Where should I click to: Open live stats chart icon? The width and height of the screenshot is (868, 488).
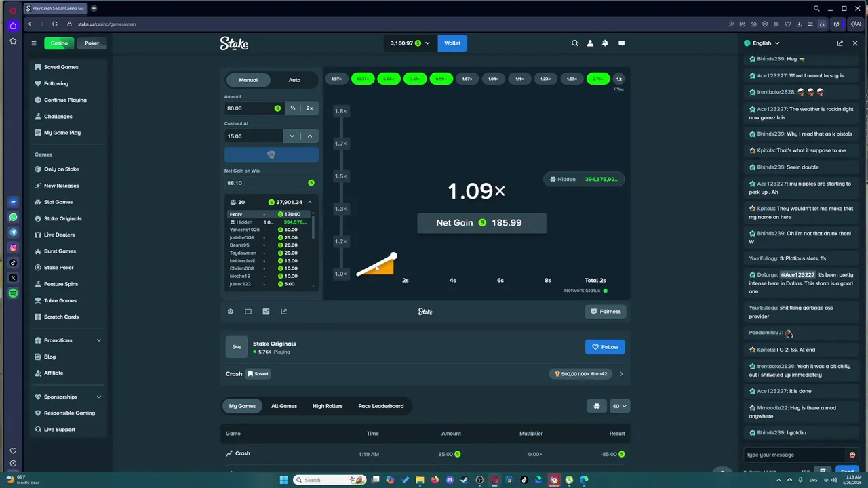pyautogui.click(x=266, y=312)
